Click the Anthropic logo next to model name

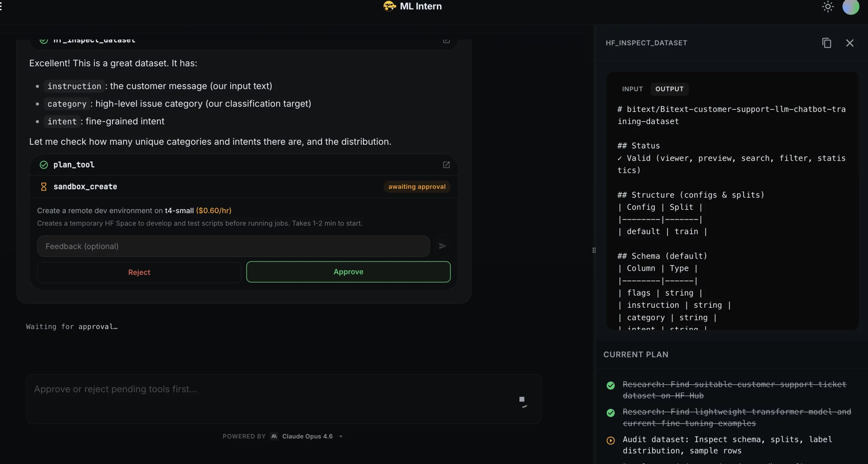click(274, 437)
